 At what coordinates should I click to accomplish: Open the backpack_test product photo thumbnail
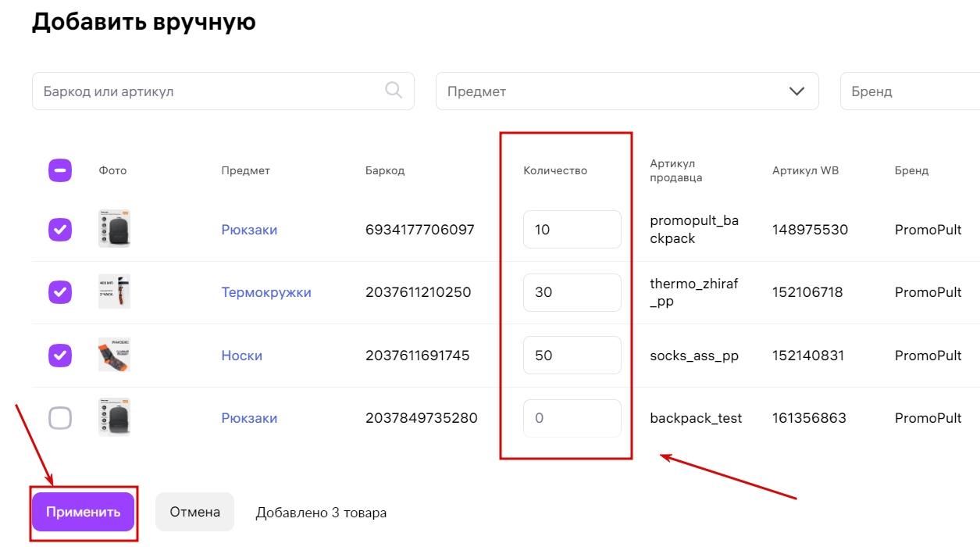pos(114,417)
